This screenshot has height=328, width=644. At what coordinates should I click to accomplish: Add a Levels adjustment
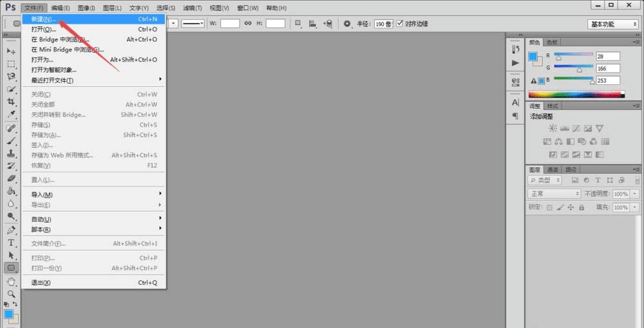click(564, 129)
